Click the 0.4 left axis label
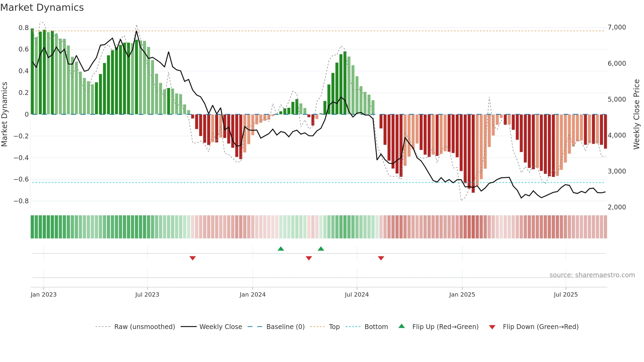644x362 pixels. [24, 71]
